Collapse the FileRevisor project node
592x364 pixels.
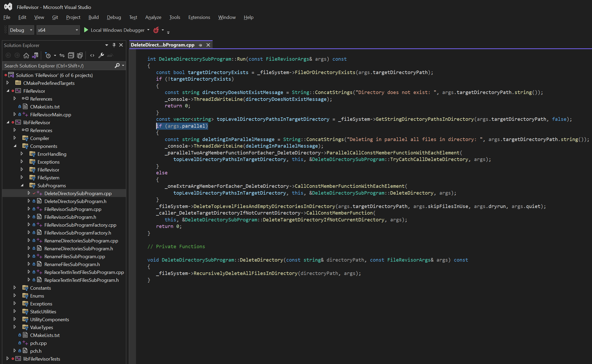point(8,91)
